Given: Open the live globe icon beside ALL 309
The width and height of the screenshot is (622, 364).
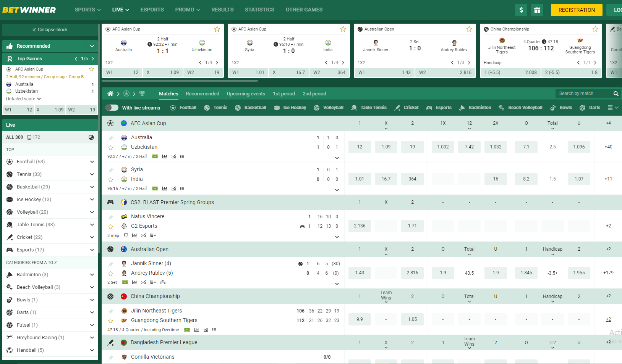Looking at the screenshot, I should pyautogui.click(x=91, y=137).
